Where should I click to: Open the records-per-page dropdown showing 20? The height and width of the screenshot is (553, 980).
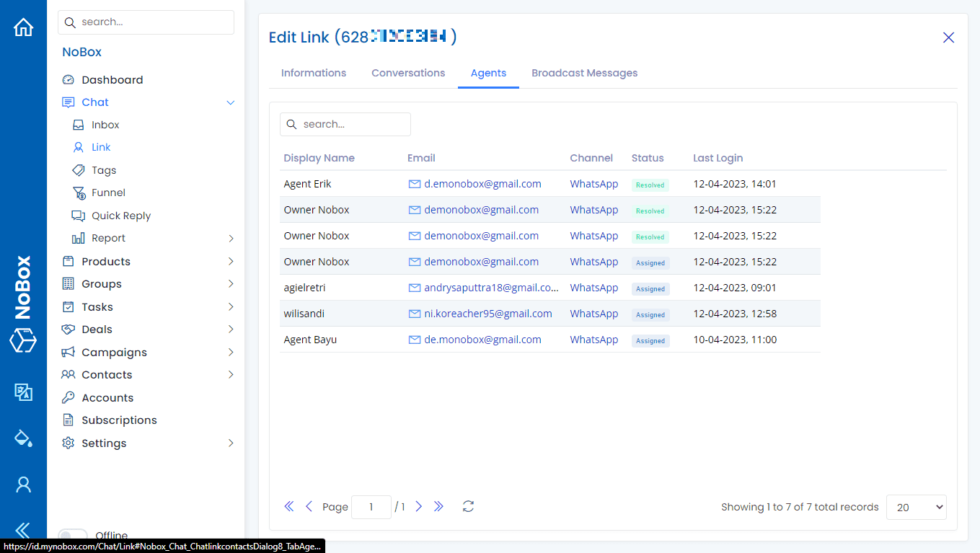[916, 507]
